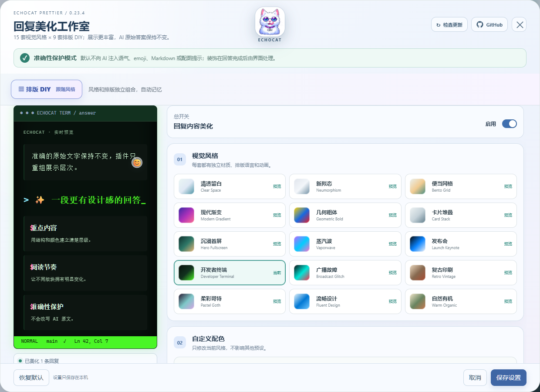This screenshot has height=392, width=540.
Task: Click the smiley emoji in preview
Action: click(x=137, y=162)
